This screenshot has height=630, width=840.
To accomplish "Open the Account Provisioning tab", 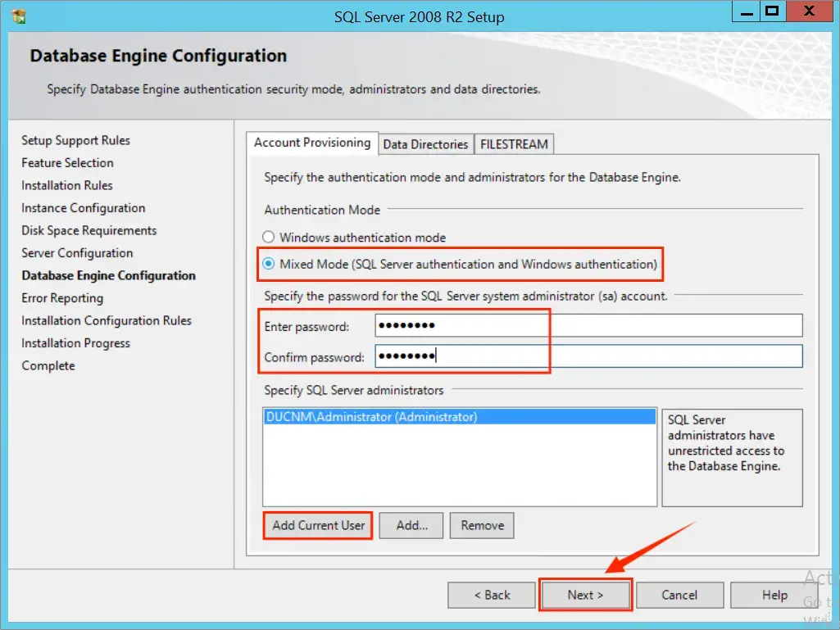I will [311, 143].
